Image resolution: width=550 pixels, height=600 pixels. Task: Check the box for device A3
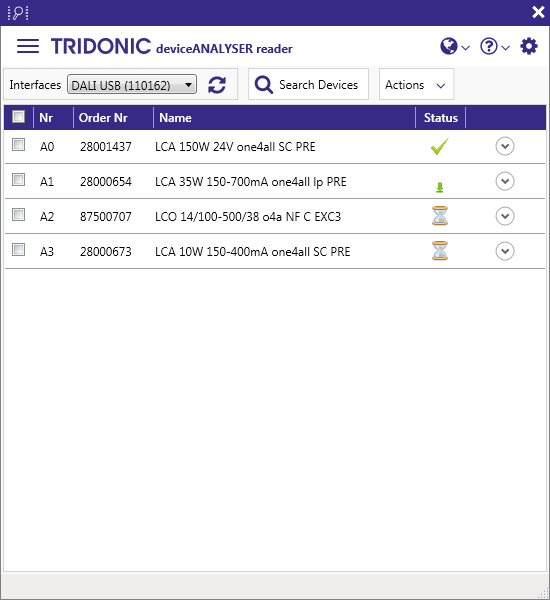pyautogui.click(x=18, y=249)
